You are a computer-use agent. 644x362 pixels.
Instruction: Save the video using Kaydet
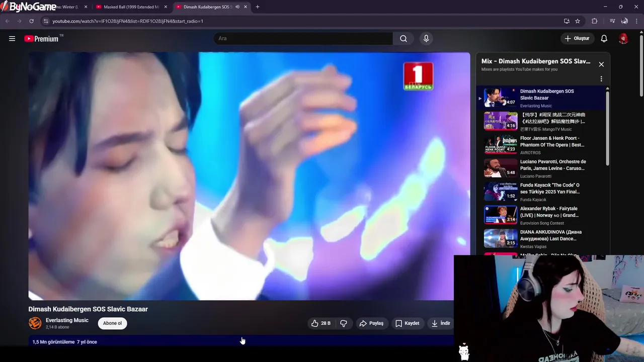(407, 323)
